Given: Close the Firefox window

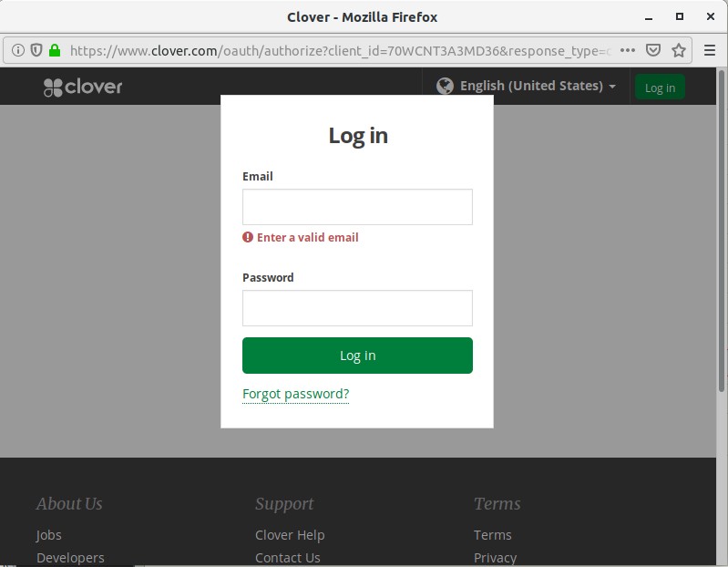Looking at the screenshot, I should pyautogui.click(x=711, y=16).
